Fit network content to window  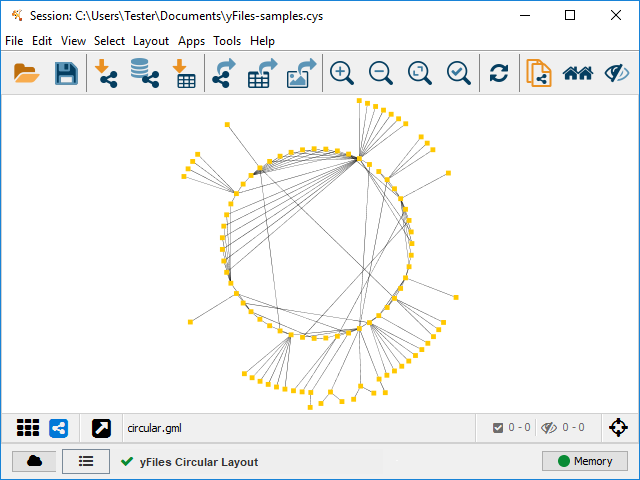click(420, 73)
